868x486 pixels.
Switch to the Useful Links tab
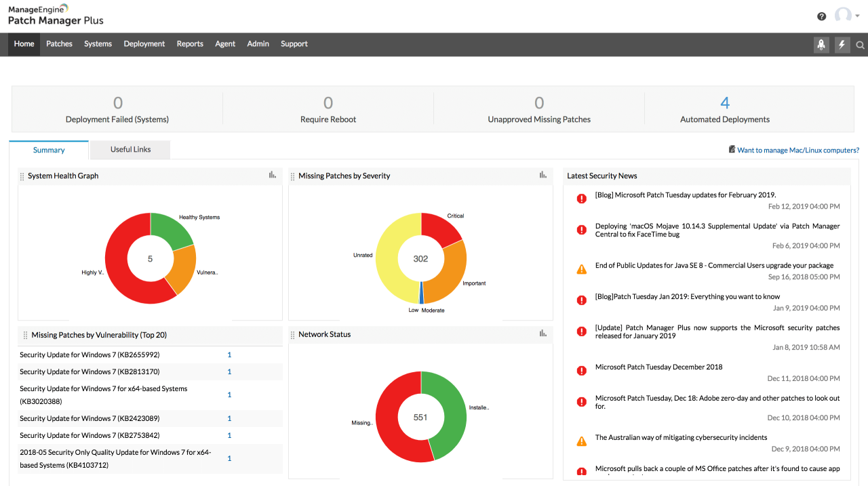[x=129, y=149]
